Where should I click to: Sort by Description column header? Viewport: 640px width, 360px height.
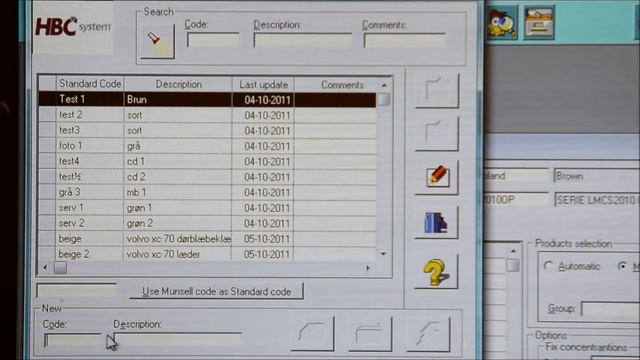point(178,84)
